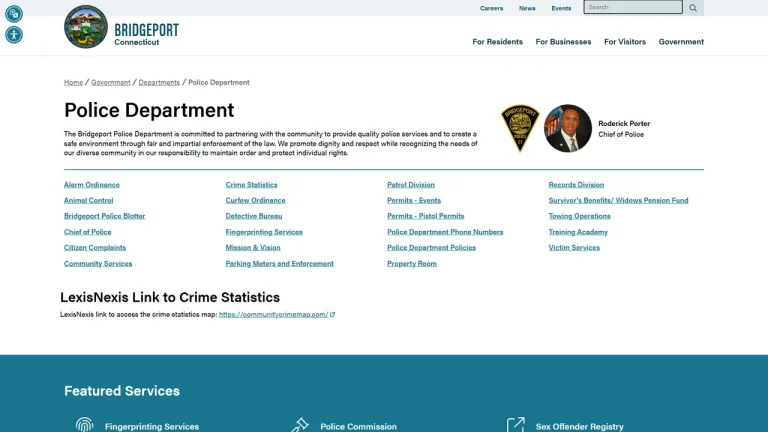The image size is (768, 432).
Task: Open Survivor's Benefits/ Widows Pension Fund link
Action: (618, 200)
